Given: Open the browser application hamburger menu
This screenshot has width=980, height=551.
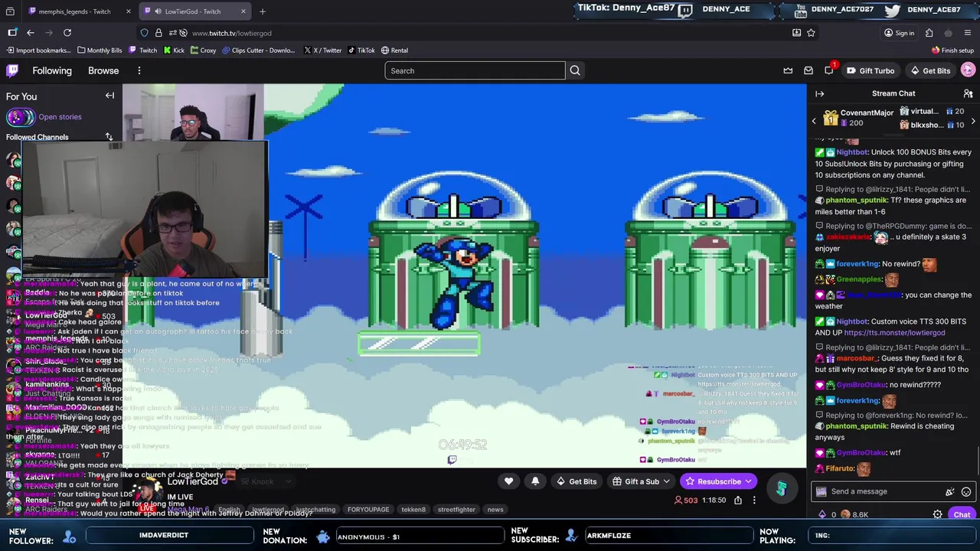Looking at the screenshot, I should click(968, 33).
